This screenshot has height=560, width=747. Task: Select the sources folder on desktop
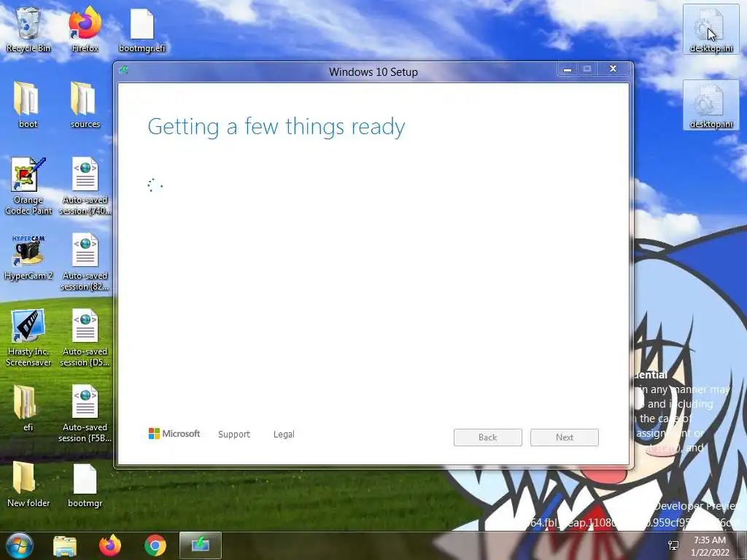(x=85, y=106)
